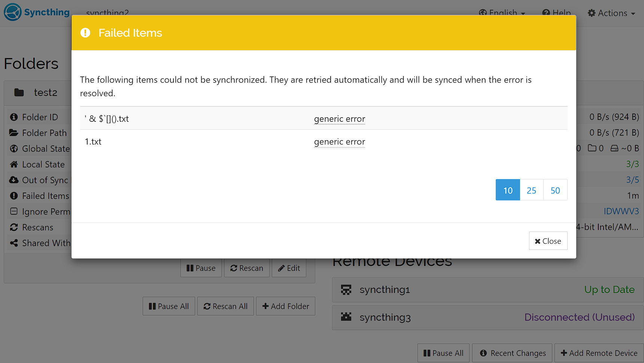644x363 pixels.
Task: Select the syncthing3 remote device row
Action: click(x=385, y=317)
